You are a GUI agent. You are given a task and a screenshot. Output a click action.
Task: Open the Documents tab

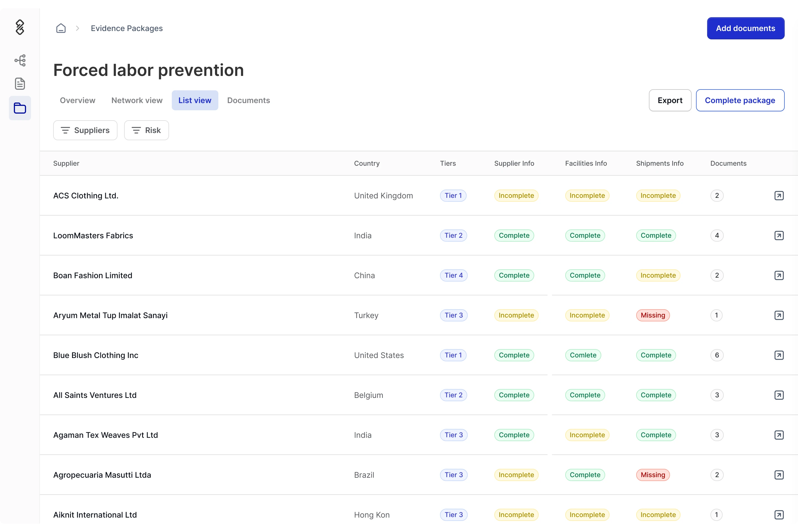pyautogui.click(x=248, y=100)
